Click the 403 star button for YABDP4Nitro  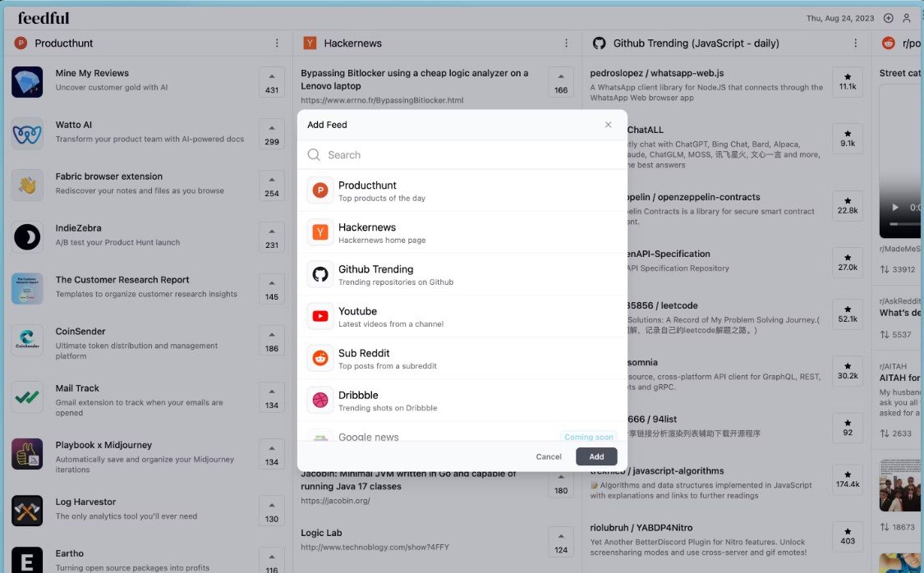[x=848, y=537]
